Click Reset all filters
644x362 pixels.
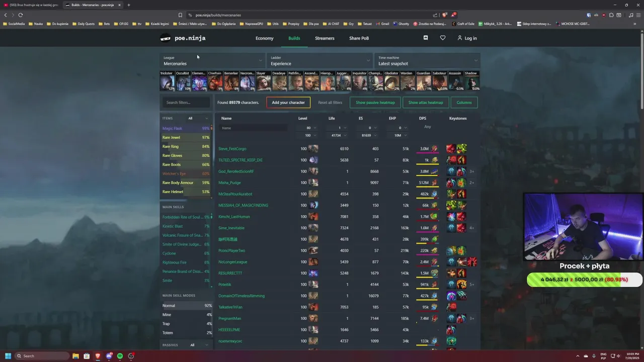(330, 103)
